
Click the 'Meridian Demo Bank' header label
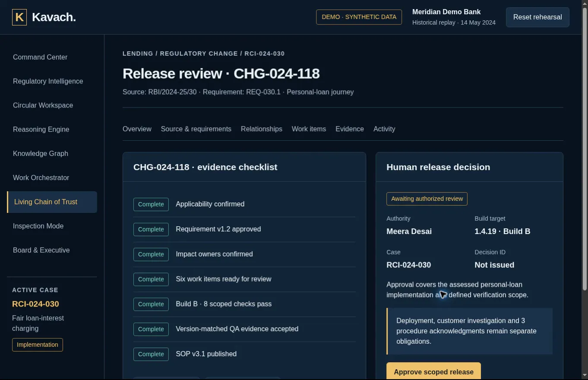point(446,12)
